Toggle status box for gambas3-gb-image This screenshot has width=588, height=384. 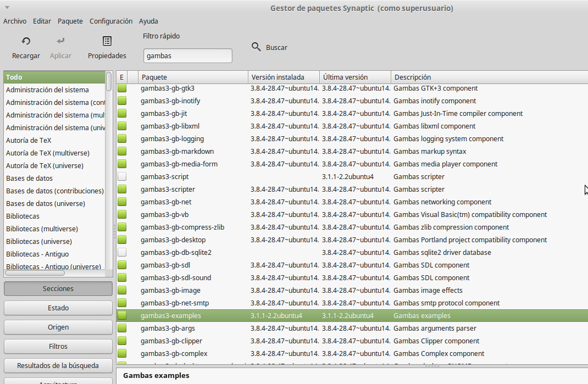122,290
